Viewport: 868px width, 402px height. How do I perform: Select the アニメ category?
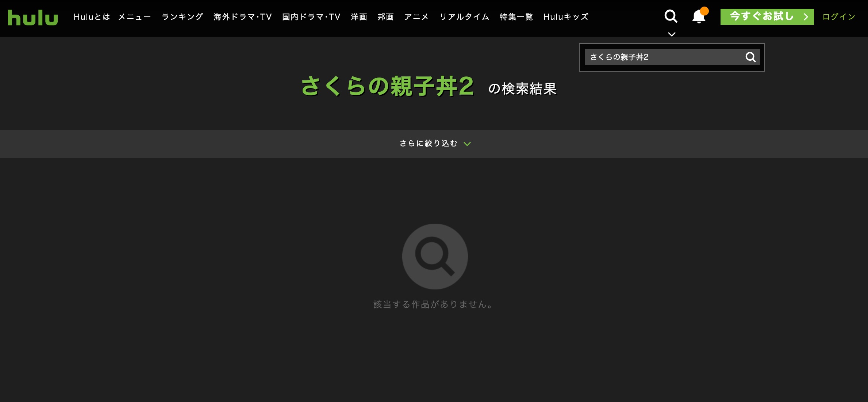pyautogui.click(x=416, y=17)
